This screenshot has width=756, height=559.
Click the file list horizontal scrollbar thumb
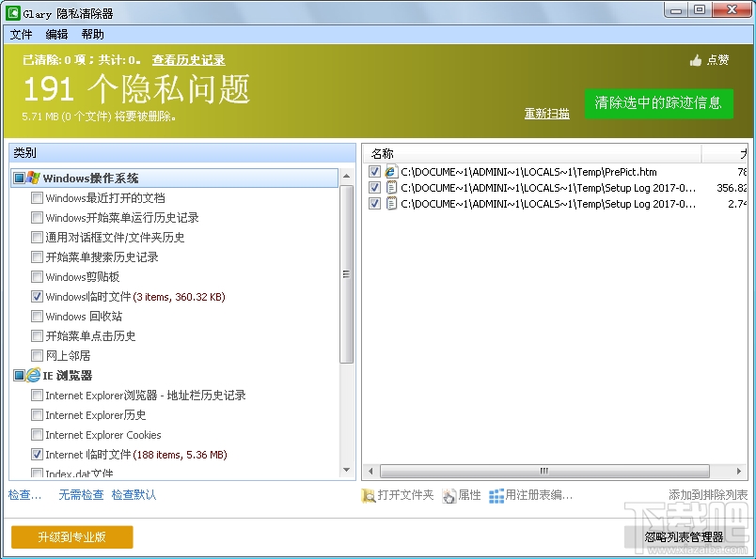[544, 471]
